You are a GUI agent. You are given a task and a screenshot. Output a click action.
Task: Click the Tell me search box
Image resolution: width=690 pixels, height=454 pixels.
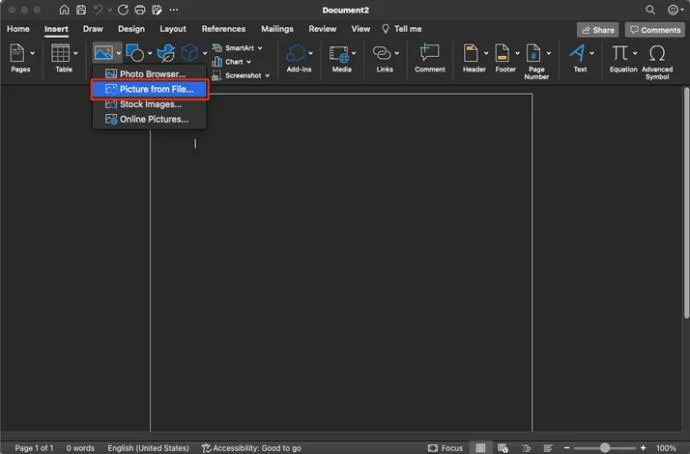[x=402, y=29]
